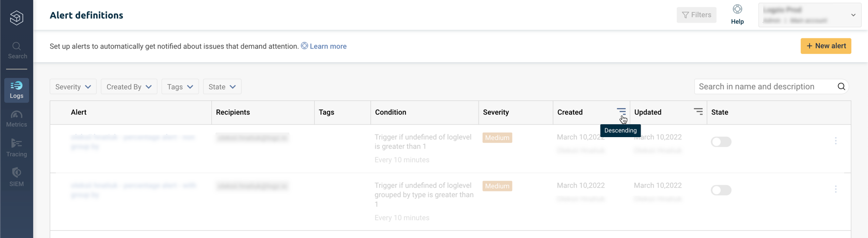Go to Metrics in the sidebar
This screenshot has height=238, width=868.
[x=17, y=118]
